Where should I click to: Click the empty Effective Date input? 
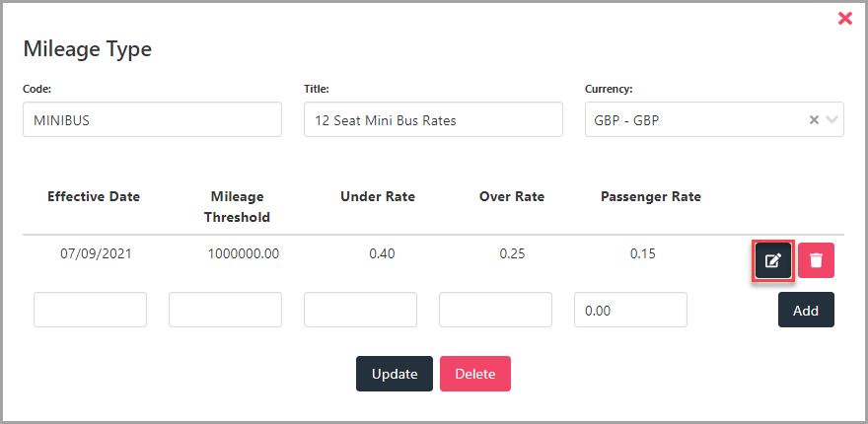[x=90, y=310]
